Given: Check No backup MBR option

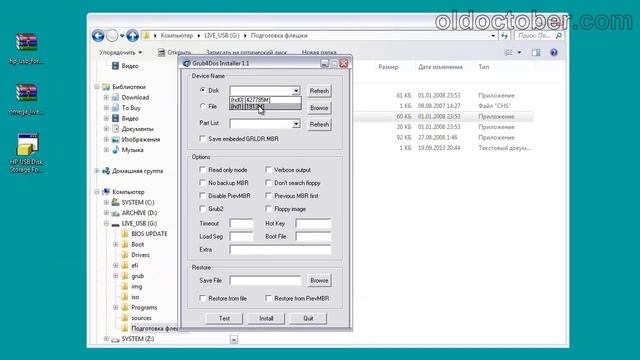Looking at the screenshot, I should pos(202,183).
